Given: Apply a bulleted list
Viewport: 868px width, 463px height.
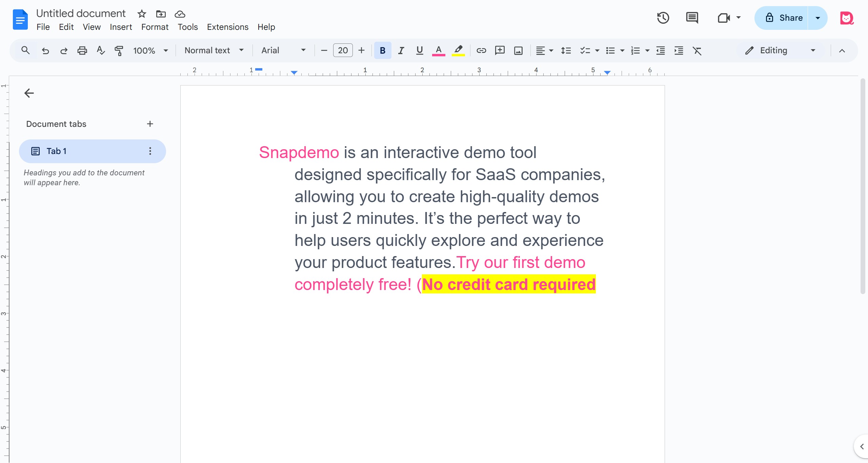Looking at the screenshot, I should tap(610, 51).
